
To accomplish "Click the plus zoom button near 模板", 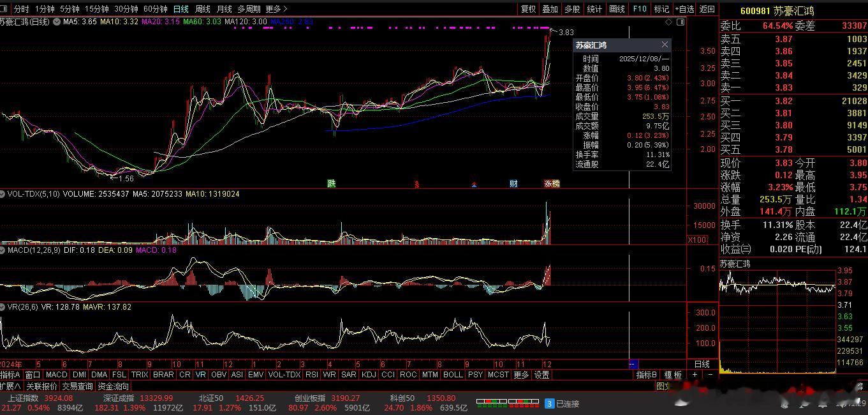I will click(x=695, y=375).
